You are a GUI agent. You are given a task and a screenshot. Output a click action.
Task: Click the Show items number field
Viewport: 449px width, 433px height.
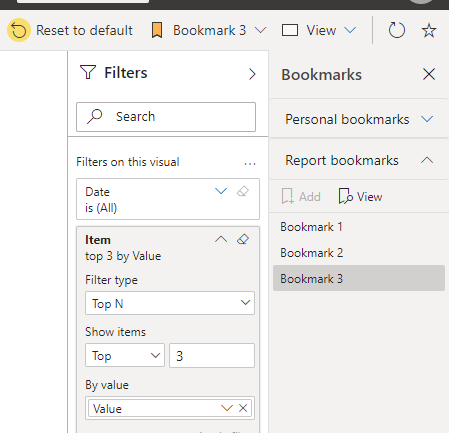212,356
